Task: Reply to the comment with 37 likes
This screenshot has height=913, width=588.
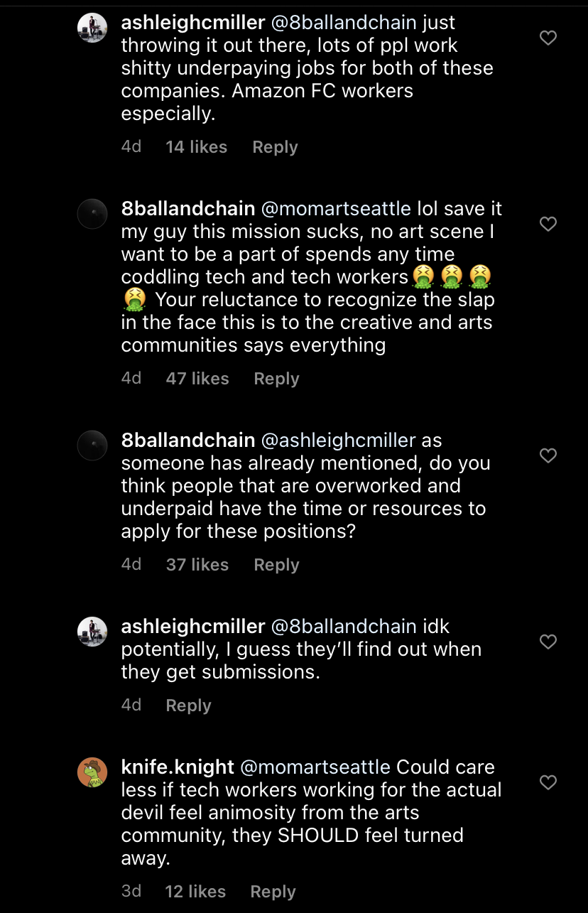Action: point(276,565)
